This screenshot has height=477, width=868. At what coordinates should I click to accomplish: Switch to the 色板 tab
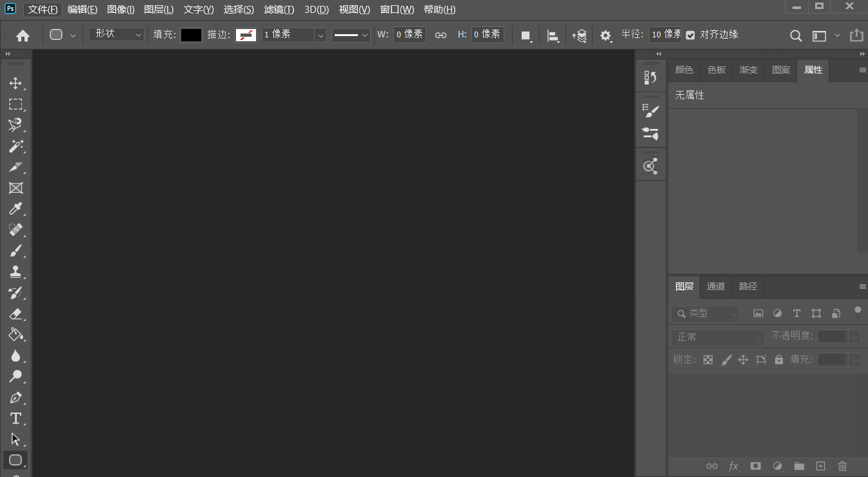tap(716, 70)
